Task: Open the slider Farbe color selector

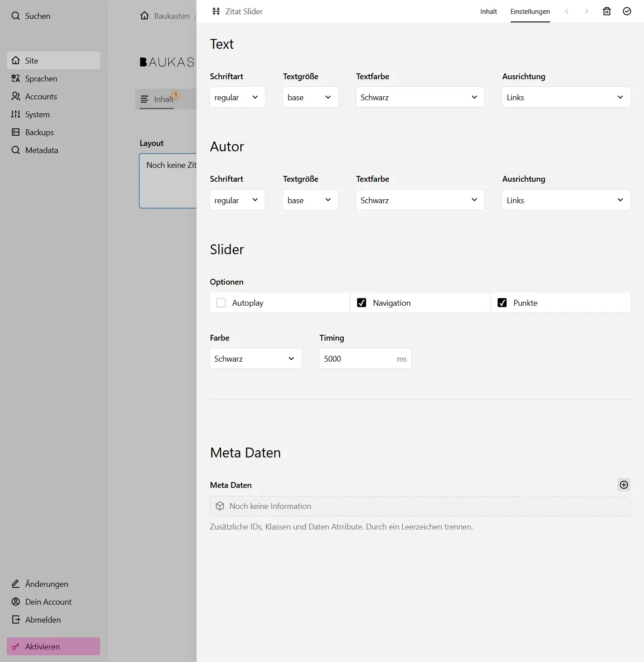Action: (x=255, y=358)
